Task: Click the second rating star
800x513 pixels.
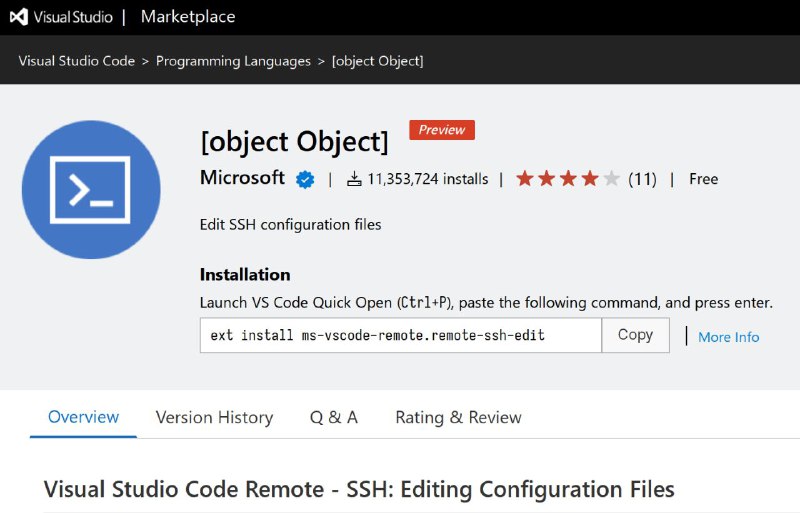Action: pos(546,179)
